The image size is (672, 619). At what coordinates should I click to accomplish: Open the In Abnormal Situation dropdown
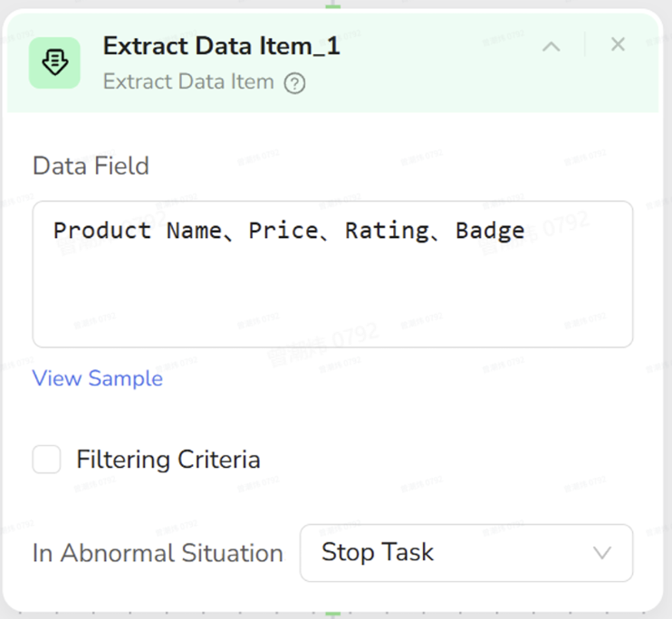click(466, 553)
